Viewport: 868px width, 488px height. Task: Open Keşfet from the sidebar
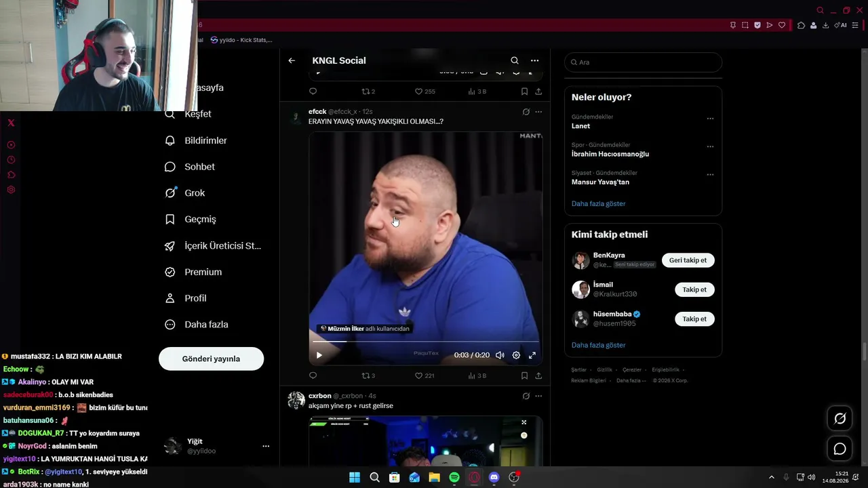pos(189,114)
